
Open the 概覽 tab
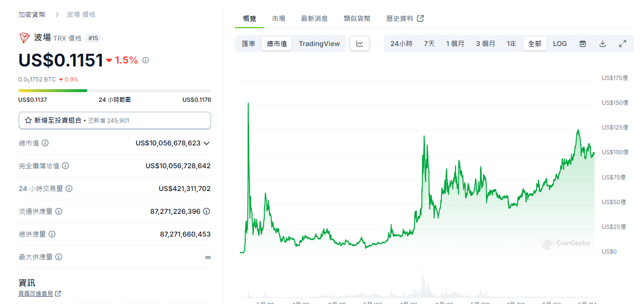coord(250,18)
